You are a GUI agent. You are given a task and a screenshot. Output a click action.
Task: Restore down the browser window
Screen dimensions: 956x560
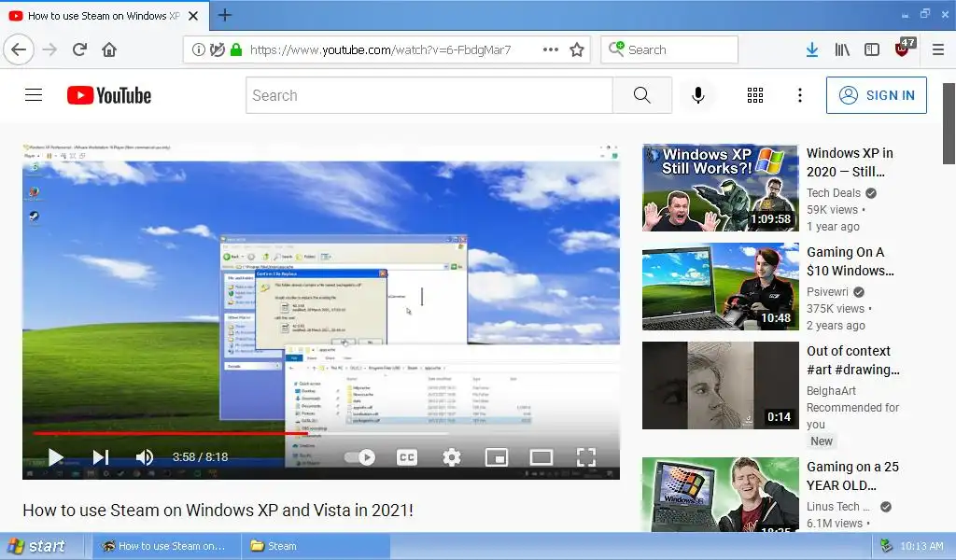925,13
